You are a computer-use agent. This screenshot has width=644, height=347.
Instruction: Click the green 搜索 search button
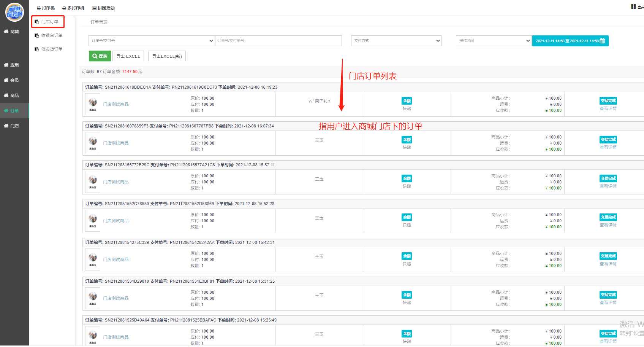tap(100, 56)
